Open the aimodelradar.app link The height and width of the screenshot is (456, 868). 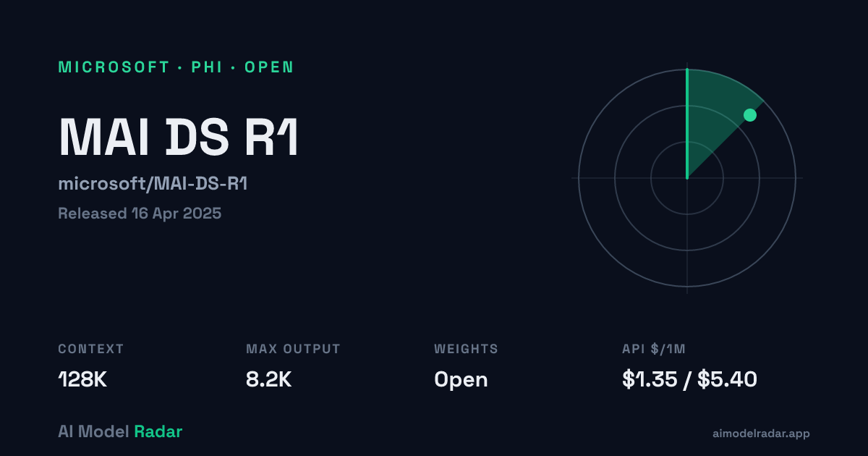click(761, 434)
